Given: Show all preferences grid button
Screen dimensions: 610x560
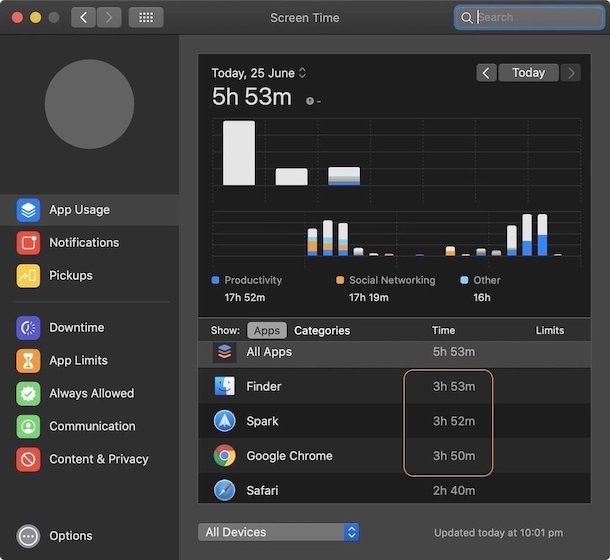Looking at the screenshot, I should click(146, 18).
